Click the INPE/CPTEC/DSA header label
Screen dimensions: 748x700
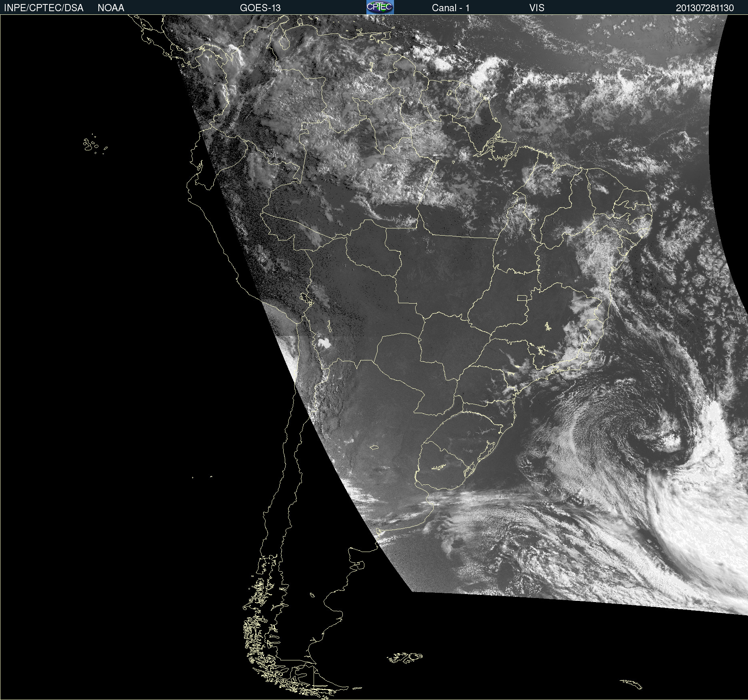[44, 8]
